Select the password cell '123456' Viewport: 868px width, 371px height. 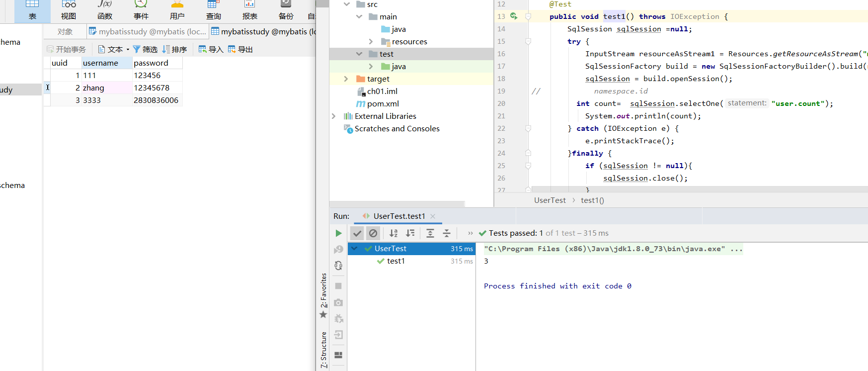[x=157, y=75]
